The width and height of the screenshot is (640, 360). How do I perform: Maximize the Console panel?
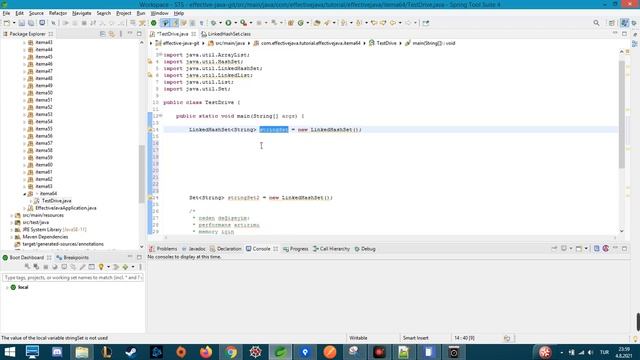pos(624,248)
